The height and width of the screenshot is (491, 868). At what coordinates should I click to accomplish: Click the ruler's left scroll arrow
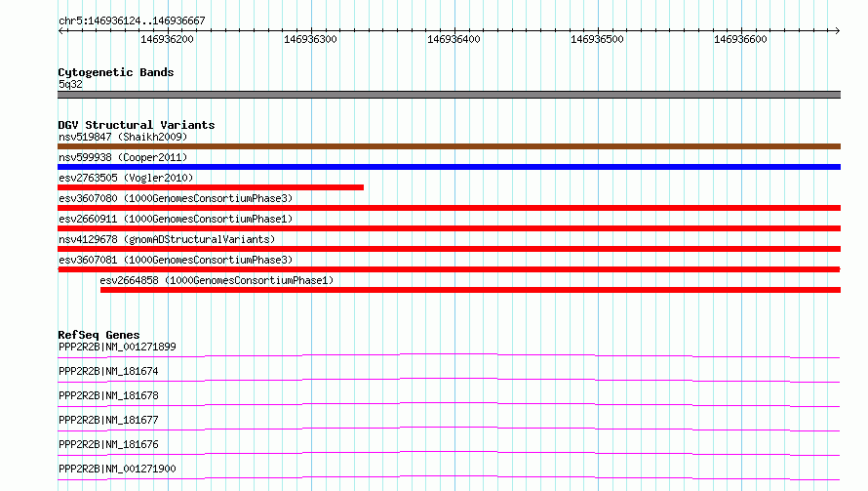(60, 31)
